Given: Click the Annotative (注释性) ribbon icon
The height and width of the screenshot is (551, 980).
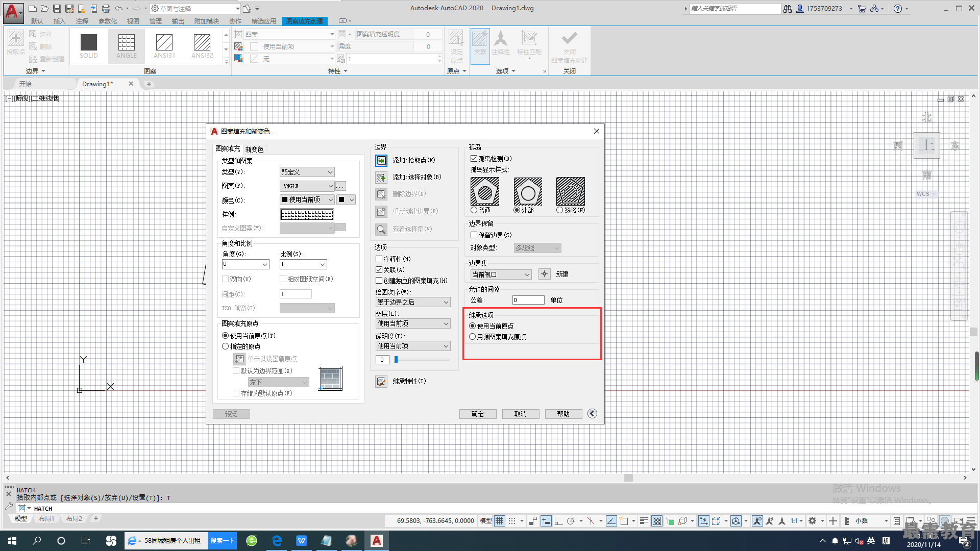Looking at the screenshot, I should tap(501, 43).
